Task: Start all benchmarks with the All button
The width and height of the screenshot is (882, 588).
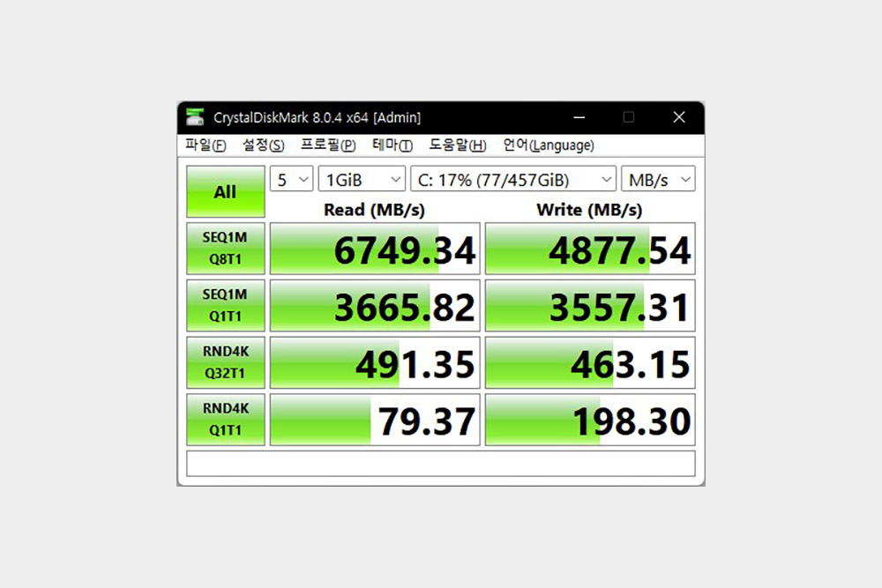Action: point(226,191)
